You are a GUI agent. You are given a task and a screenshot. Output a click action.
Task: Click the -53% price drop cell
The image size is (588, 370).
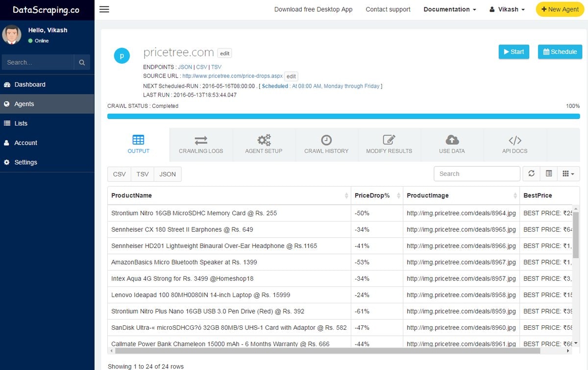(377, 262)
